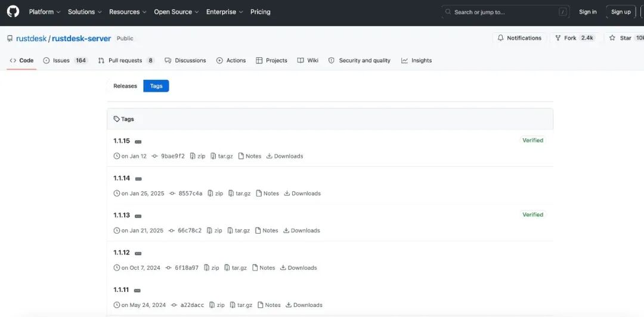Click the Sign up button
The width and height of the screenshot is (644, 317).
point(621,12)
